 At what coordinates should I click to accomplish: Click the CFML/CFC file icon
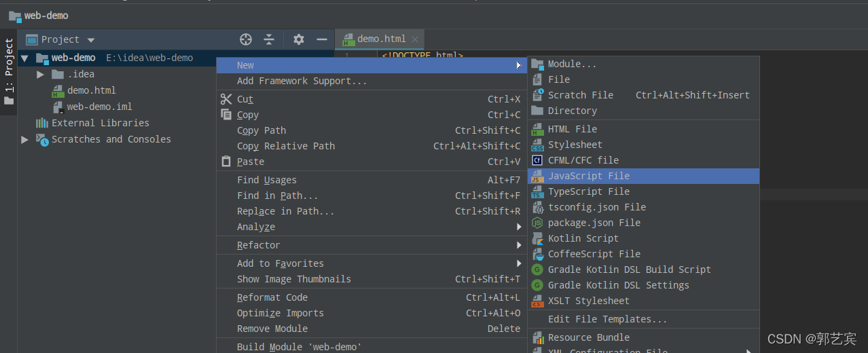click(537, 160)
